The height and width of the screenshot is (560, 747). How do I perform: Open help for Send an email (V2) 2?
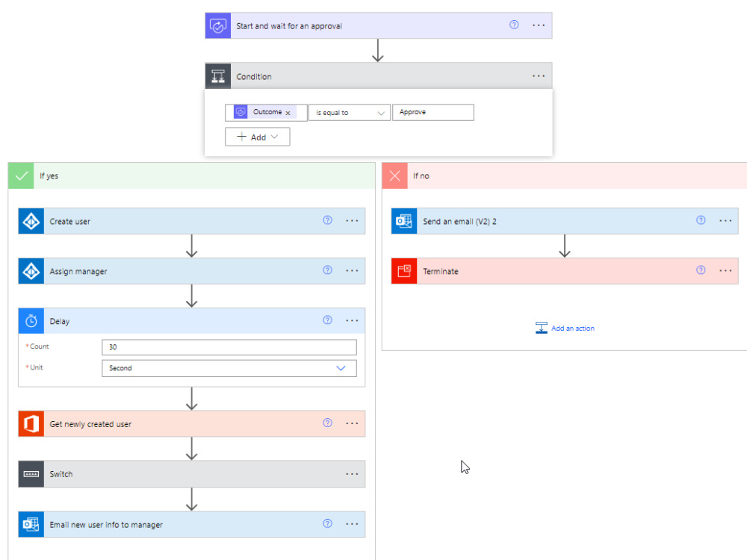(x=701, y=220)
